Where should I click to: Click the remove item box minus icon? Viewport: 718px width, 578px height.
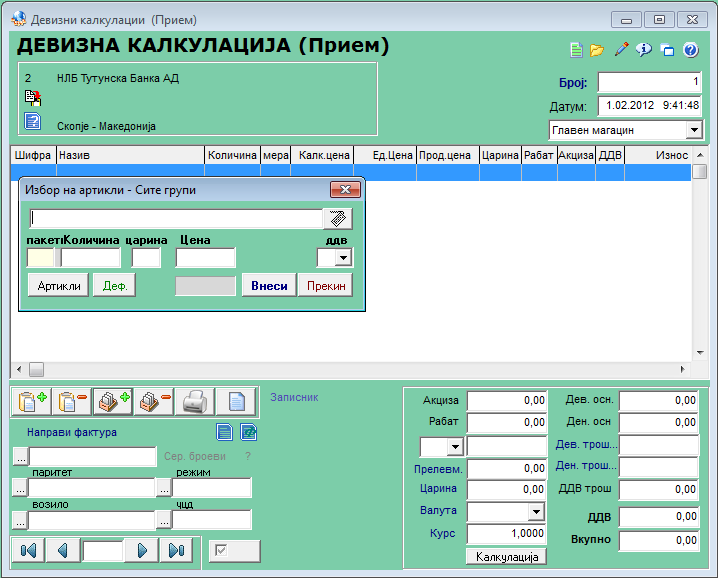[154, 402]
